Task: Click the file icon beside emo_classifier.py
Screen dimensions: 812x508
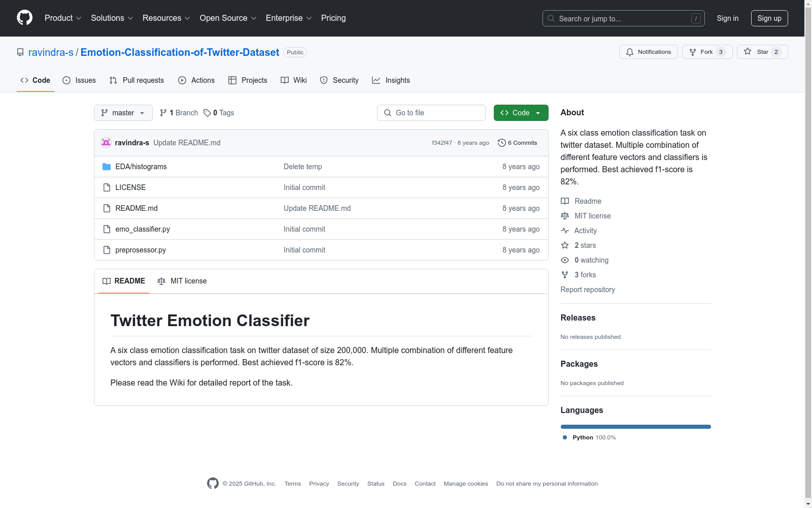Action: tap(107, 229)
